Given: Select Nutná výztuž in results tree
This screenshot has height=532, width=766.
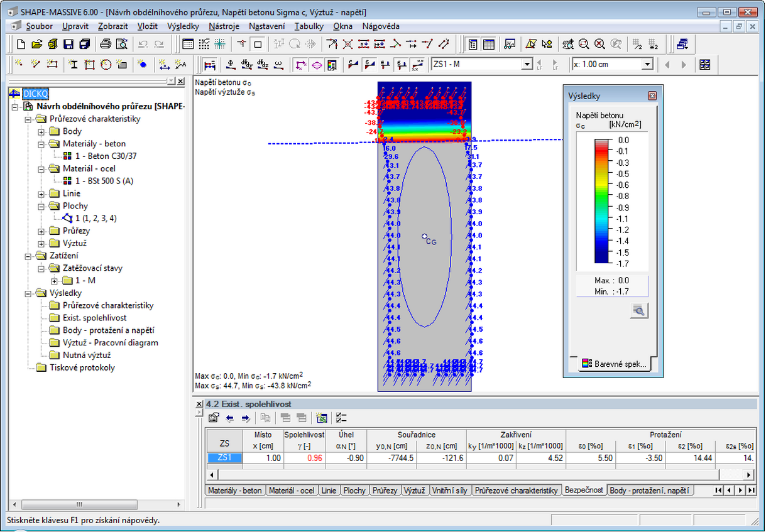Looking at the screenshot, I should (x=87, y=355).
